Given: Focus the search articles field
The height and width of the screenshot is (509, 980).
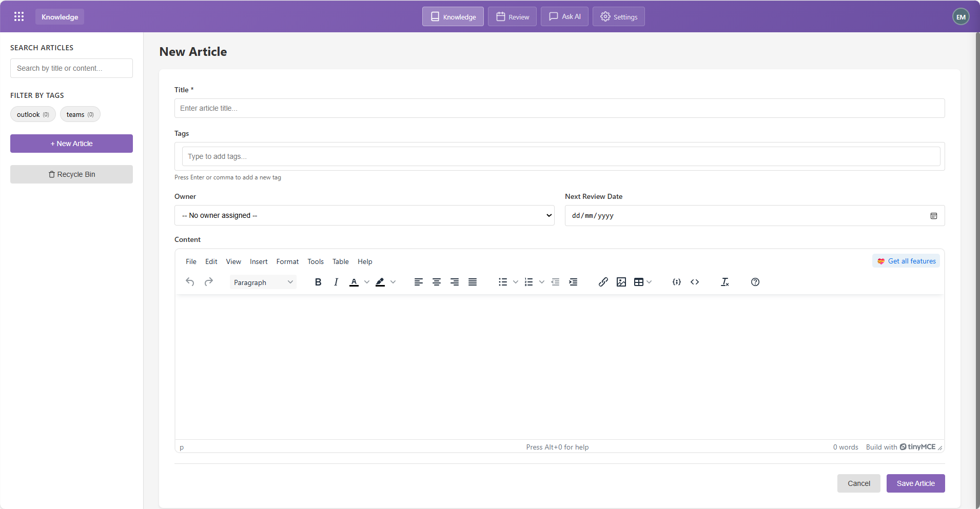Looking at the screenshot, I should [x=71, y=68].
